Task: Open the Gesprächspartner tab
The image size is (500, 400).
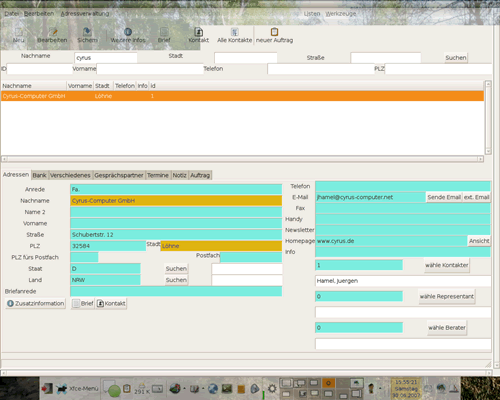Action: click(x=119, y=175)
